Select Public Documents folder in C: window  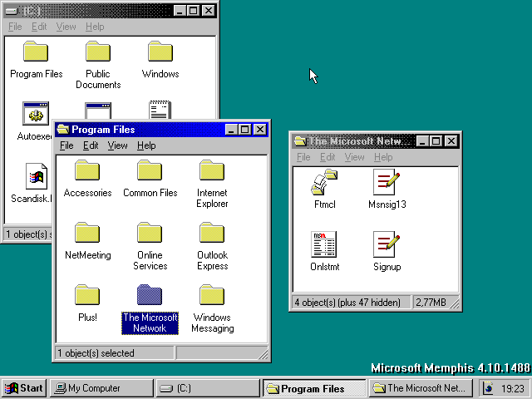98,52
